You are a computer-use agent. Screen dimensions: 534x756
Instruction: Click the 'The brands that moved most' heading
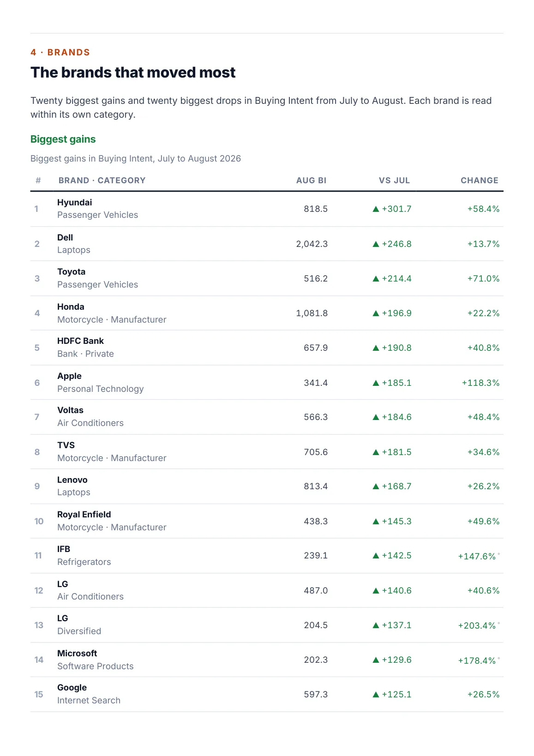click(x=133, y=72)
